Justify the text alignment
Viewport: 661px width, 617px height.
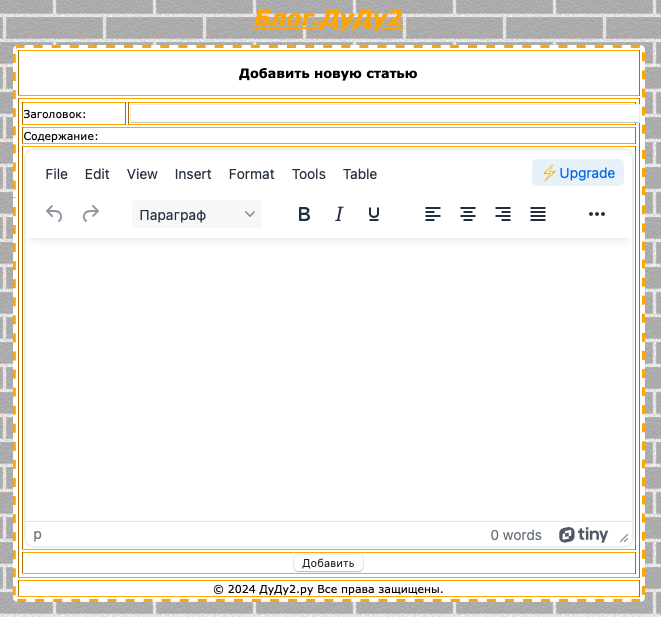(538, 214)
